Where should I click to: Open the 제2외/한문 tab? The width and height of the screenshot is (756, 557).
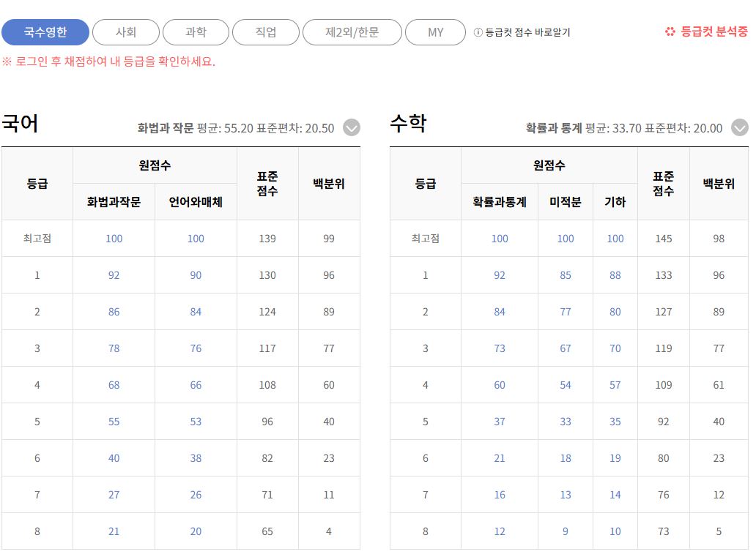[x=352, y=32]
